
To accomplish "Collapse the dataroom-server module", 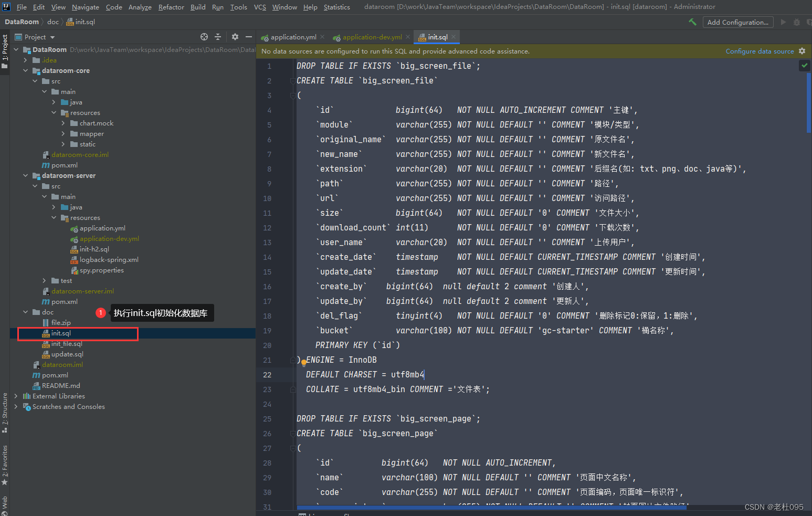I will click(x=25, y=175).
